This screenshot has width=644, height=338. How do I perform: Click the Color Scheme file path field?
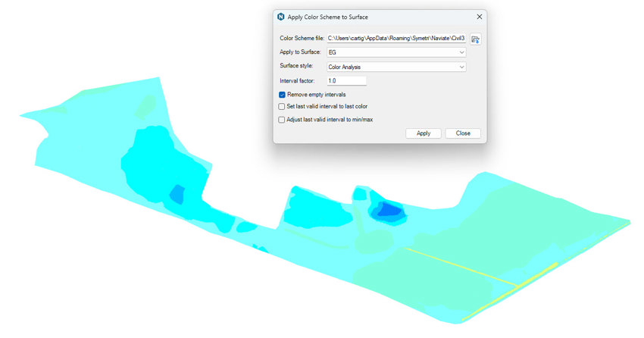[x=396, y=38]
